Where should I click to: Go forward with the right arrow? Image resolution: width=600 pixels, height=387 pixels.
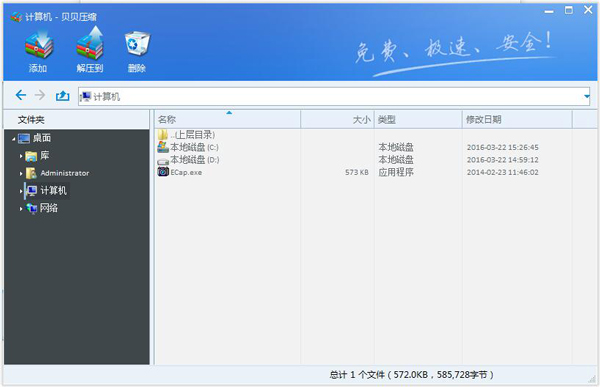(x=40, y=95)
